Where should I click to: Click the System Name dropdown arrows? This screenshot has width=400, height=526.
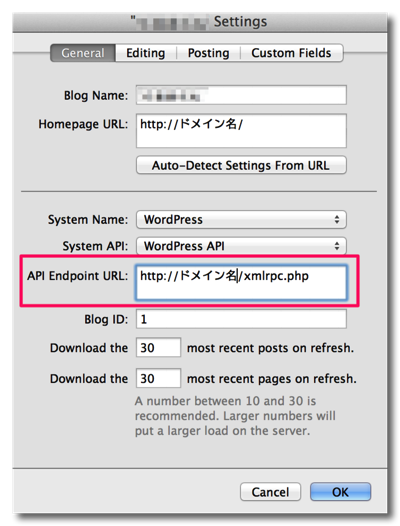[x=337, y=220]
